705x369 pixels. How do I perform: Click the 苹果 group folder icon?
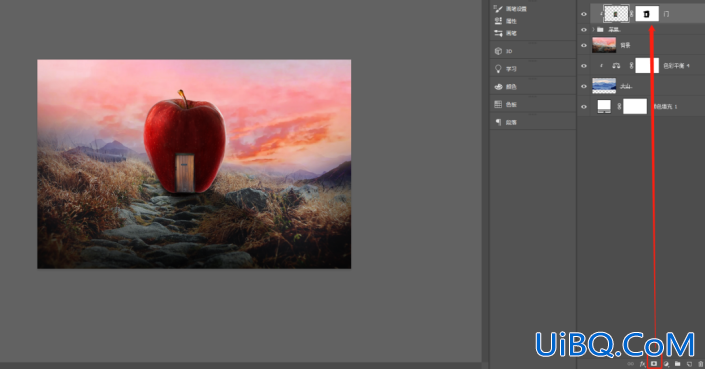point(600,30)
